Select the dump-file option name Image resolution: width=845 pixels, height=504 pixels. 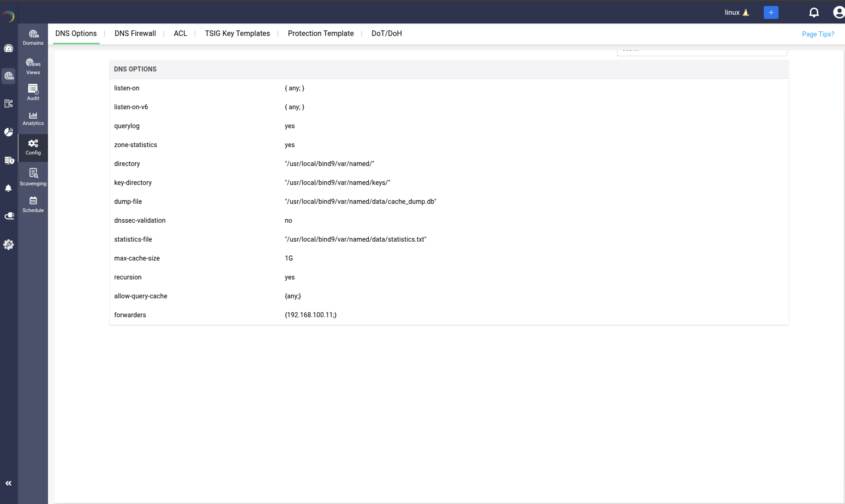pos(128,202)
